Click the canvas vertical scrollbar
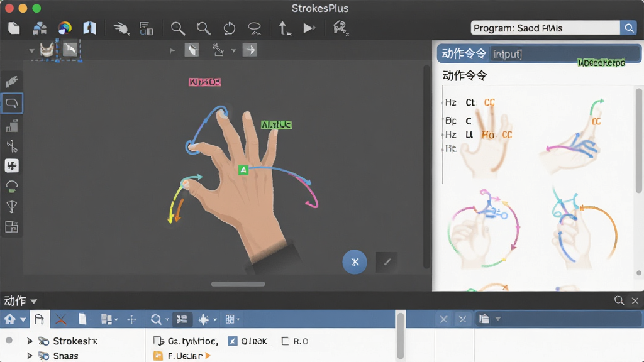This screenshot has height=362, width=644. coord(426,166)
